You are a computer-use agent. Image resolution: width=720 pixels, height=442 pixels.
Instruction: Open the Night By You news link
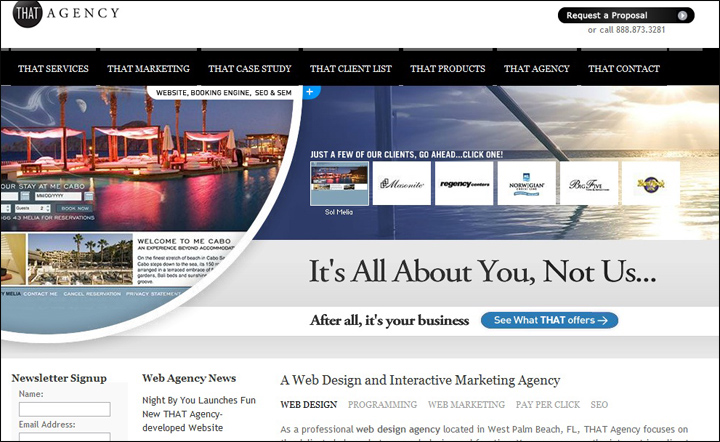[x=199, y=414]
